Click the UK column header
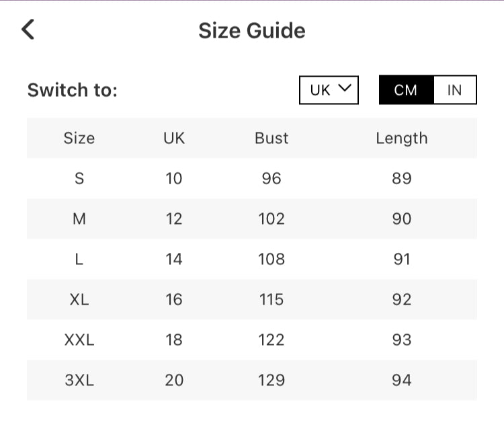Image resolution: width=504 pixels, height=429 pixels. pyautogui.click(x=174, y=139)
